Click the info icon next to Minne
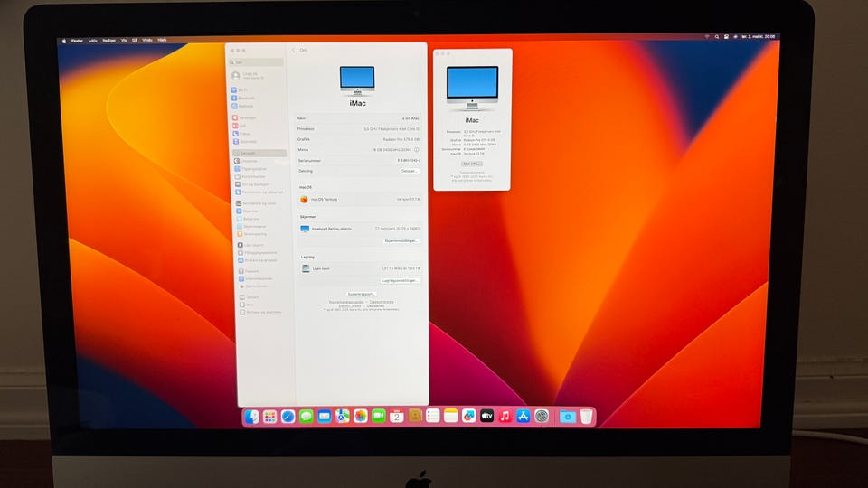 pos(416,150)
